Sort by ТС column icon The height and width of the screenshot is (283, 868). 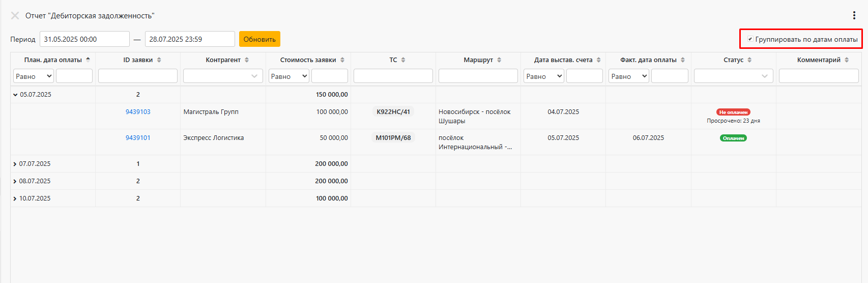[403, 60]
